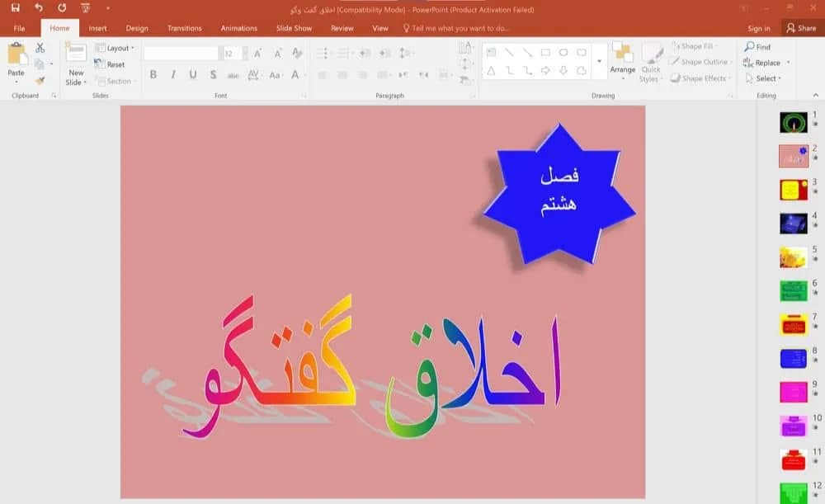Switch to the Insert tab

(97, 28)
